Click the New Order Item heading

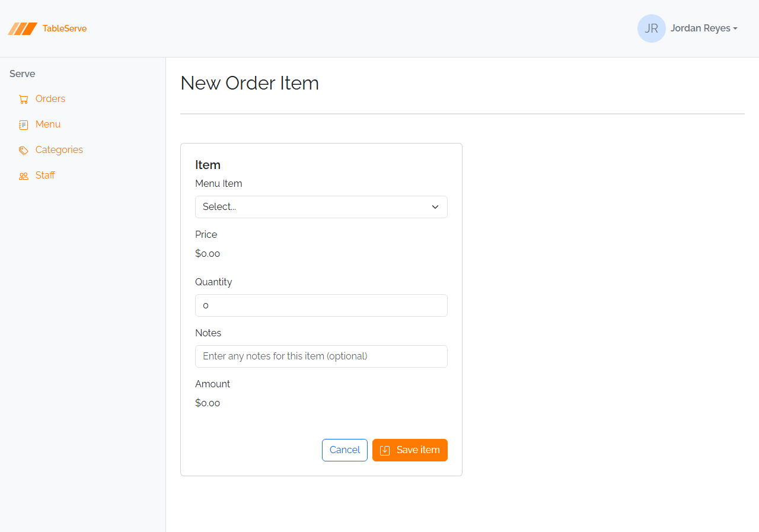pos(250,83)
